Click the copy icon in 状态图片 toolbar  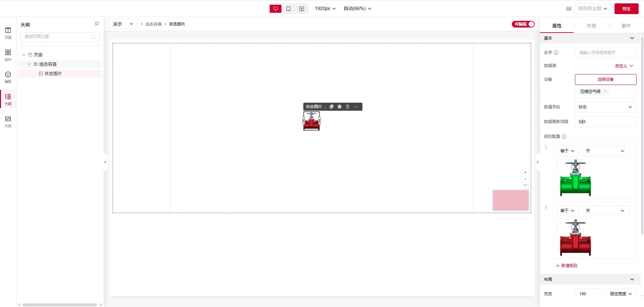[x=331, y=107]
